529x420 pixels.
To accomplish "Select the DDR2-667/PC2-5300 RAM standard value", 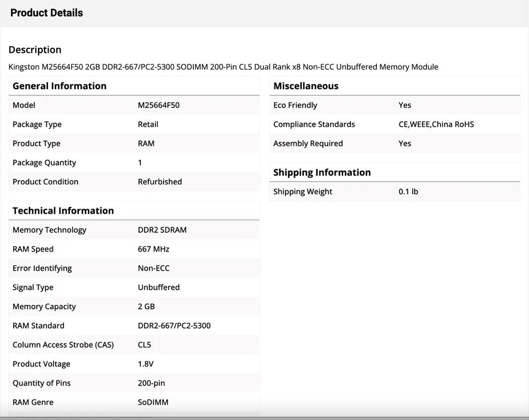I will (174, 326).
